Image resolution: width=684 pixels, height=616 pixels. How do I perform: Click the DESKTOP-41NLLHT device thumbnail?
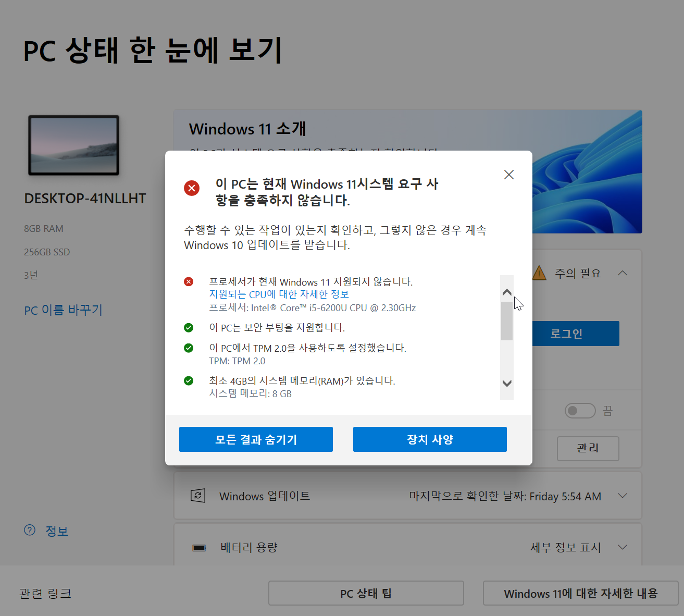tap(73, 145)
